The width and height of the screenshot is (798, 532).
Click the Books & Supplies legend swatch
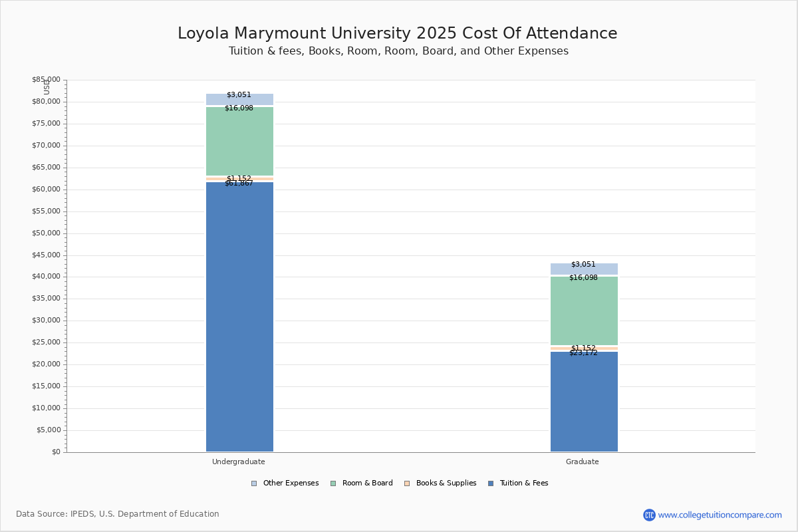407,483
